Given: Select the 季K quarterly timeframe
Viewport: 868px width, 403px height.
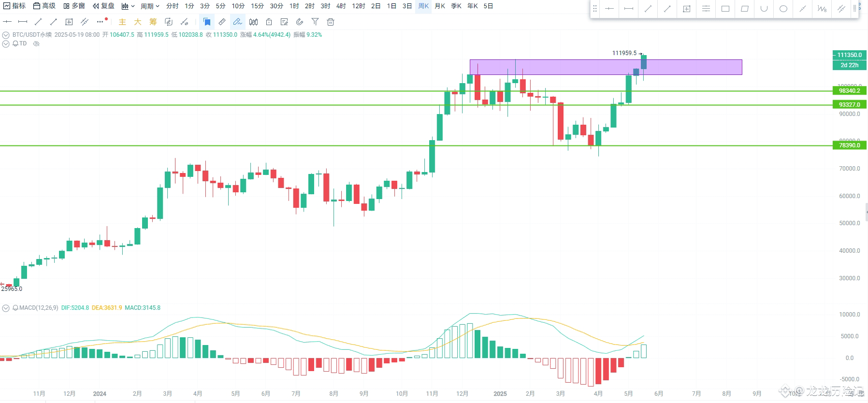Looking at the screenshot, I should [x=456, y=6].
